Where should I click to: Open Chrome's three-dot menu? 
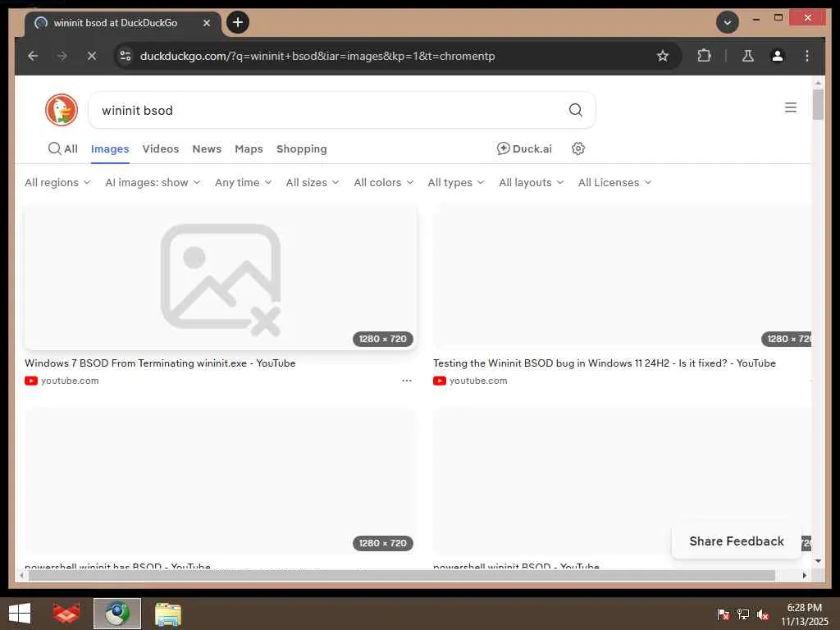(807, 56)
